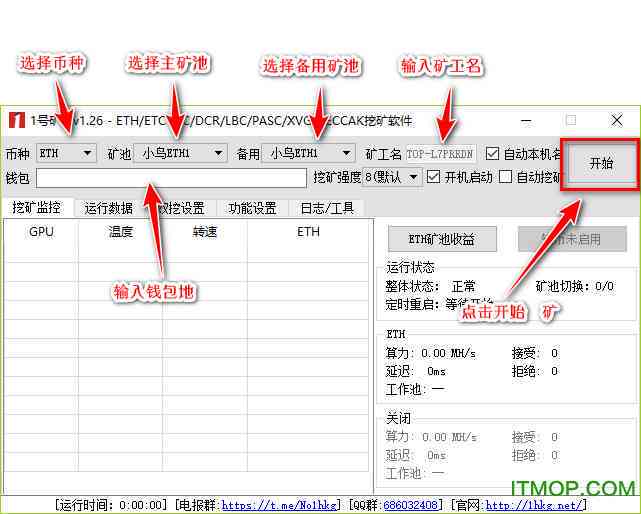
Task: Click the app logo icon in title bar
Action: point(16,120)
